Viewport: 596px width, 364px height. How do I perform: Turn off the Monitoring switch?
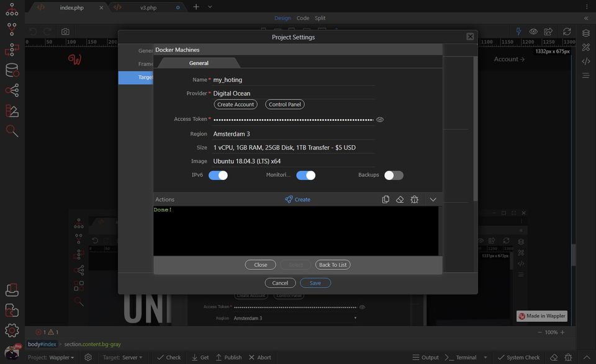pos(305,175)
